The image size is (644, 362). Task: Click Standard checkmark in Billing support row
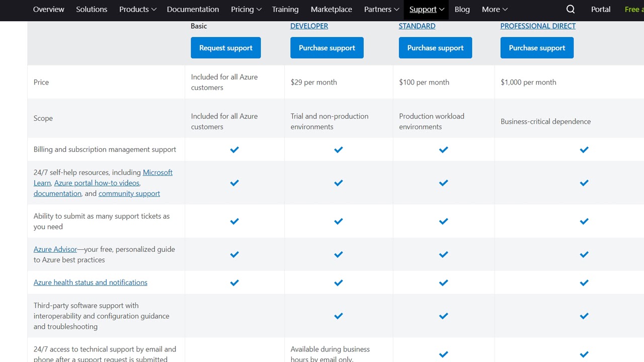tap(443, 149)
